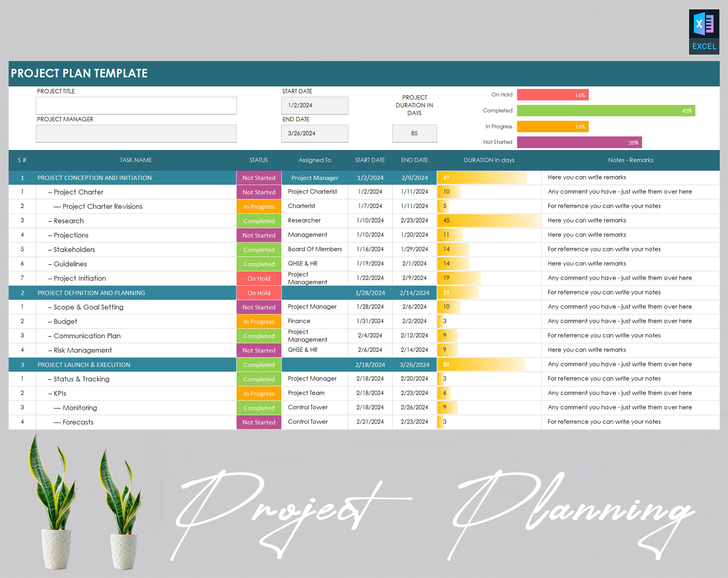
Task: Click the Project Manager input box
Action: tap(136, 133)
